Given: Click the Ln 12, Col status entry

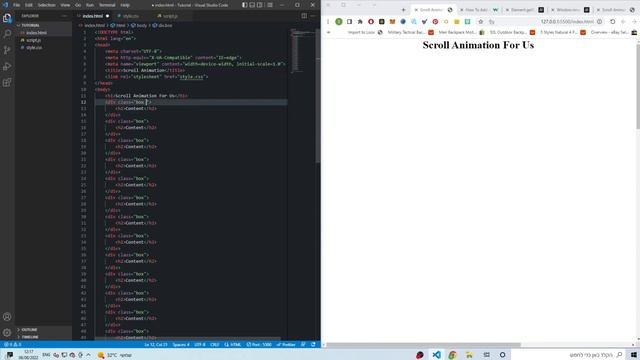Looking at the screenshot, I should click(x=156, y=344).
